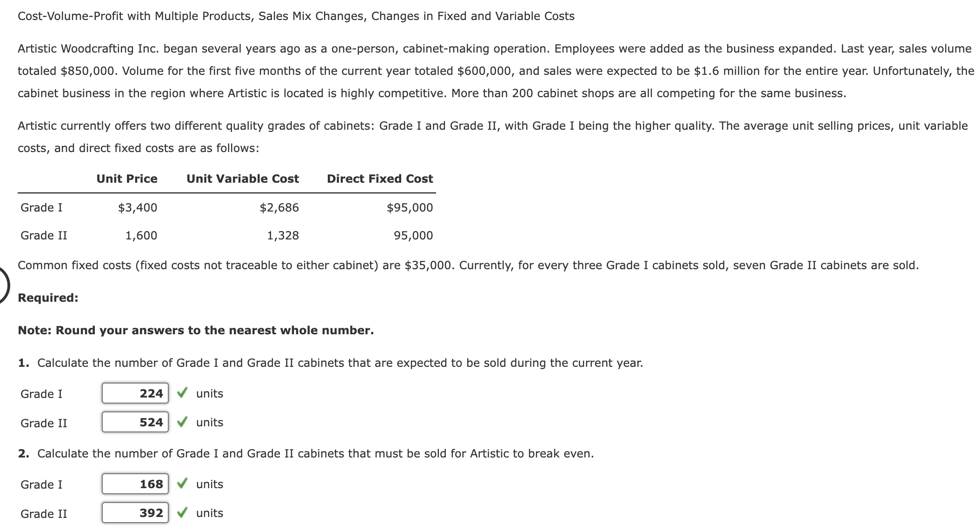980x530 pixels.
Task: Click the Grade I row label in the table
Action: [41, 207]
